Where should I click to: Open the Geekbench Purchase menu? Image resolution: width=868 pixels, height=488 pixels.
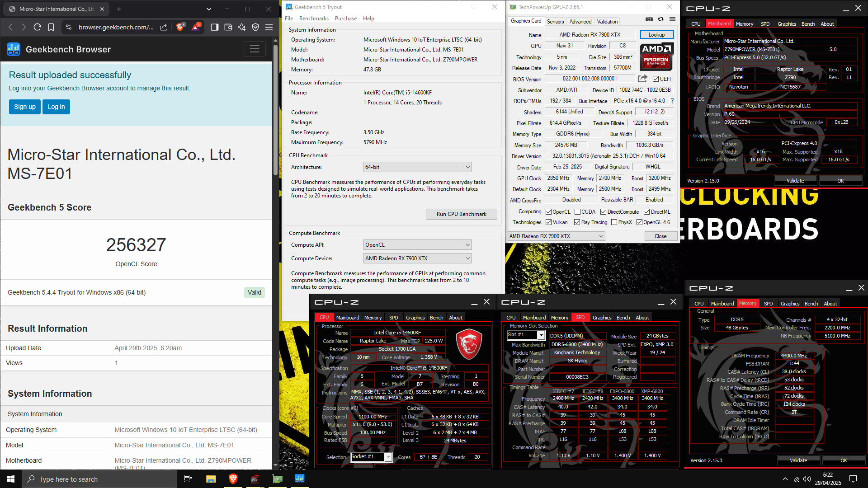coord(346,19)
